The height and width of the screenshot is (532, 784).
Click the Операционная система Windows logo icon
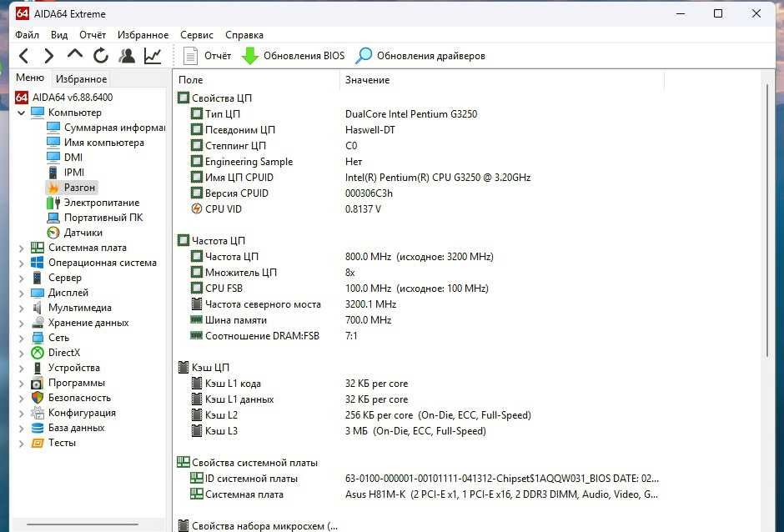click(38, 263)
